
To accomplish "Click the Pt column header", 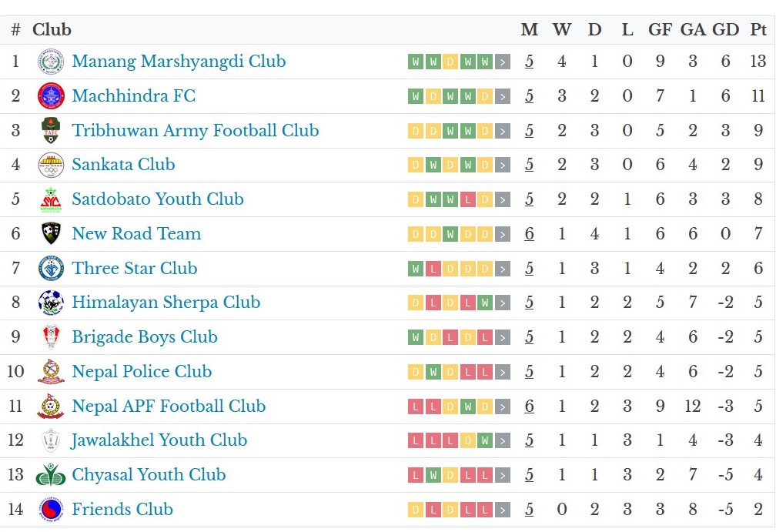I will [758, 30].
